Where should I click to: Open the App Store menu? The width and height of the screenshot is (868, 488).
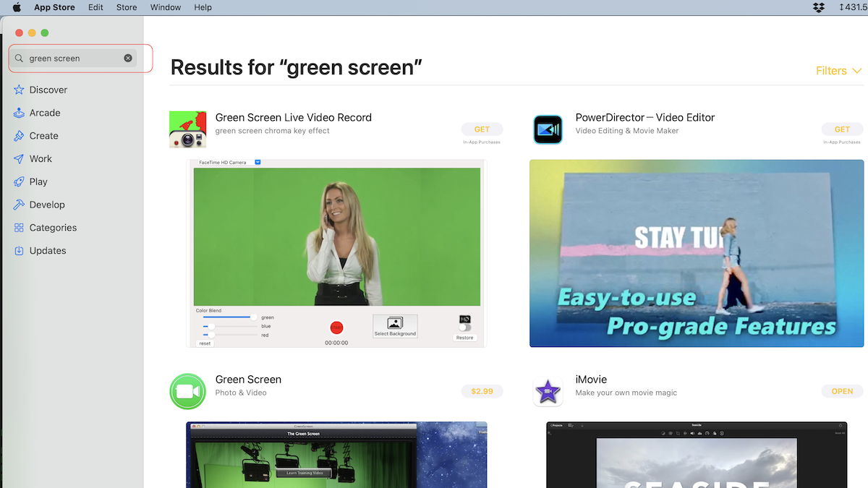pyautogui.click(x=54, y=7)
